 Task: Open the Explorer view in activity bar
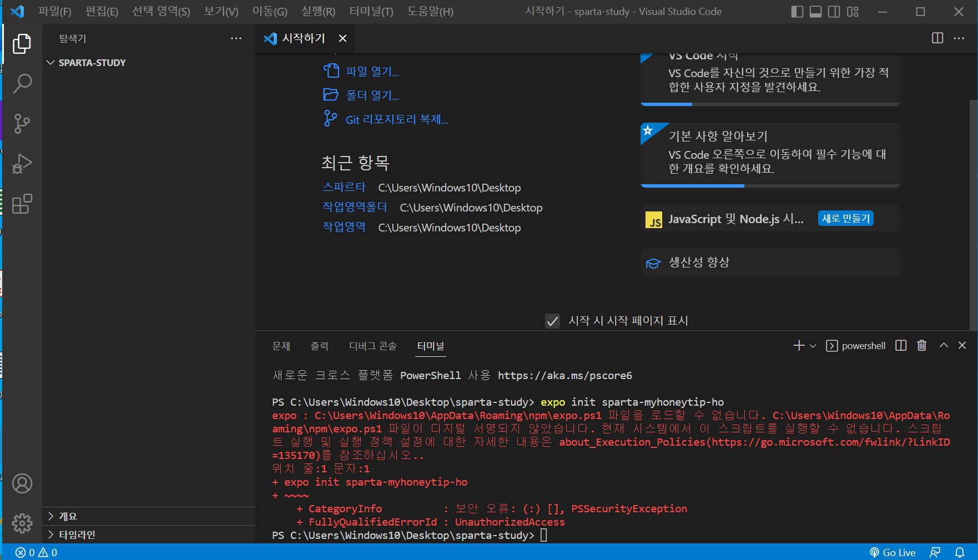(x=22, y=44)
